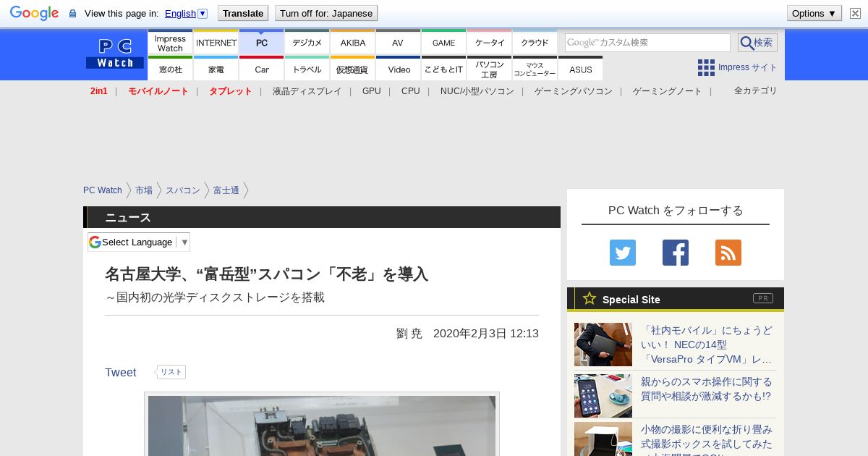Open the folding photo box thumbnail
Viewport: 868px width, 456px height.
[603, 439]
